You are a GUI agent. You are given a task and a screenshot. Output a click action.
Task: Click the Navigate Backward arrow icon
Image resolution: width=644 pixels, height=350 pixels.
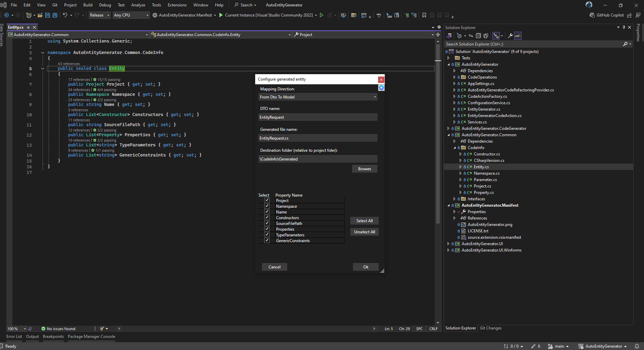[x=6, y=15]
